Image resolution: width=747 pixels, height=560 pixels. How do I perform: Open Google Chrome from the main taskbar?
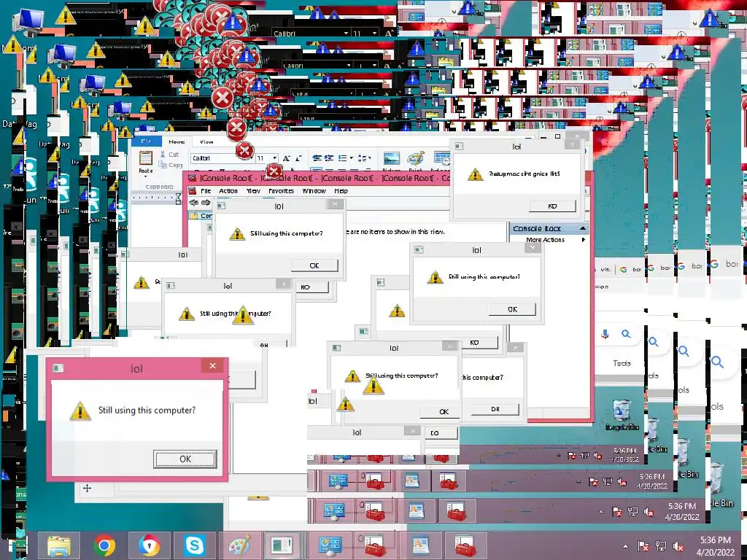click(x=104, y=545)
